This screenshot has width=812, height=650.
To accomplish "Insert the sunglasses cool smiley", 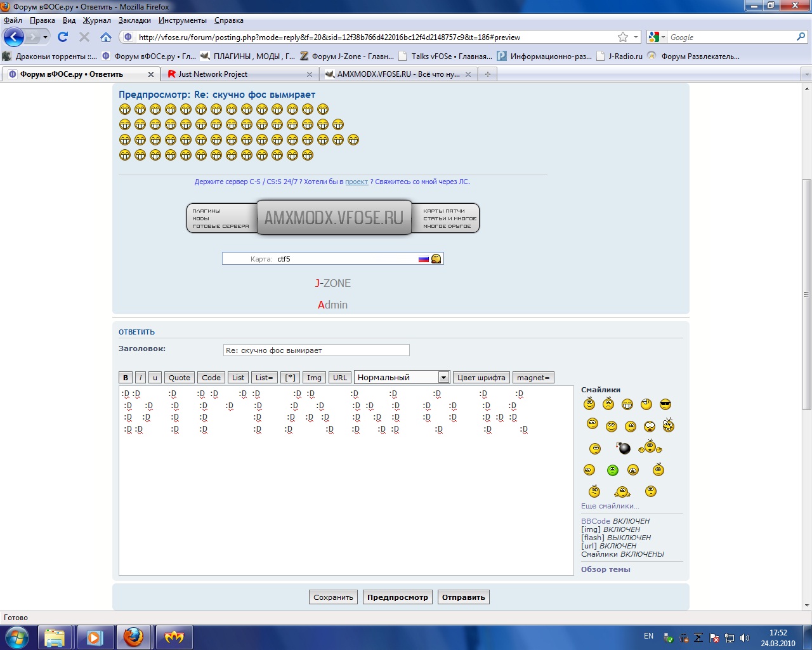I will click(665, 404).
